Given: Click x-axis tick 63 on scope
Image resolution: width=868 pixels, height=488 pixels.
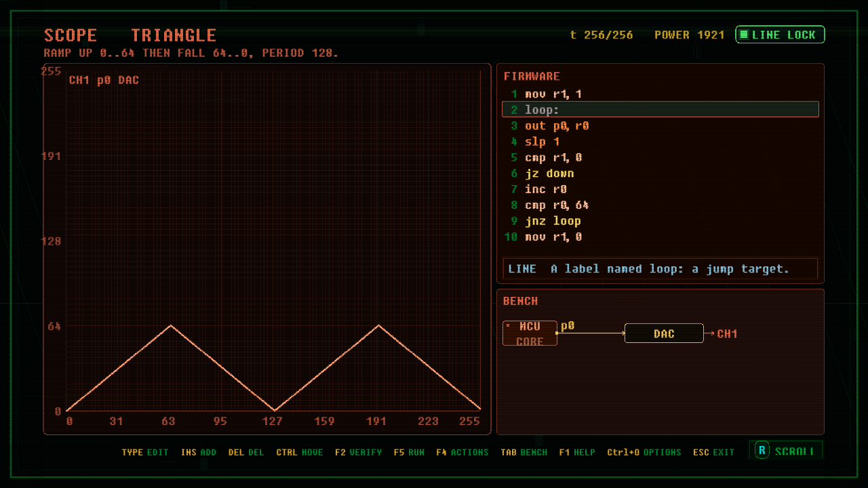Looking at the screenshot, I should tap(168, 422).
